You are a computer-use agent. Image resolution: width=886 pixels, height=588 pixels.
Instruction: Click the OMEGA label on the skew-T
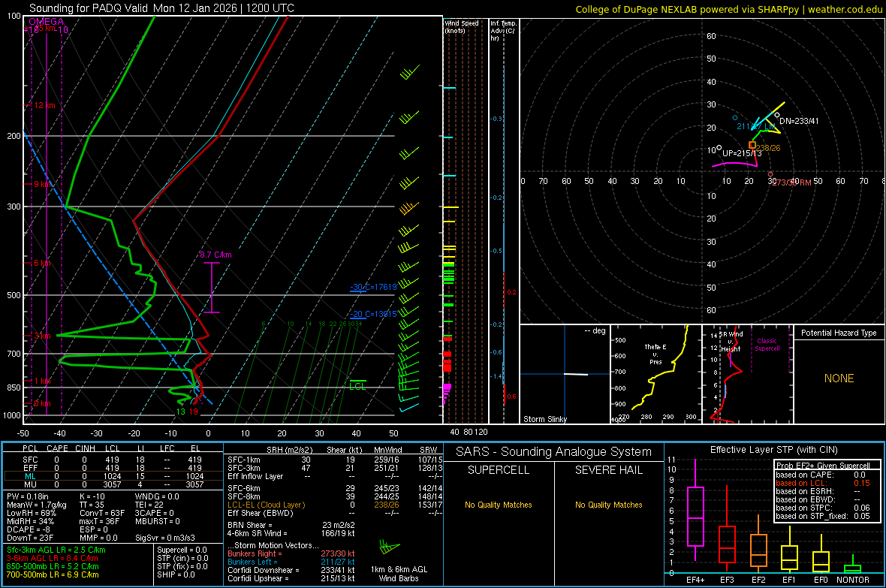(x=46, y=22)
